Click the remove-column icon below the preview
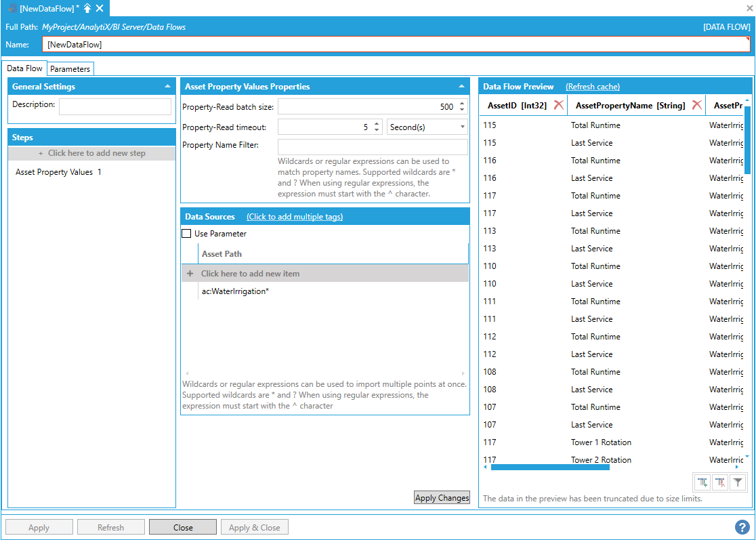Image resolution: width=756 pixels, height=540 pixels. pyautogui.click(x=720, y=482)
